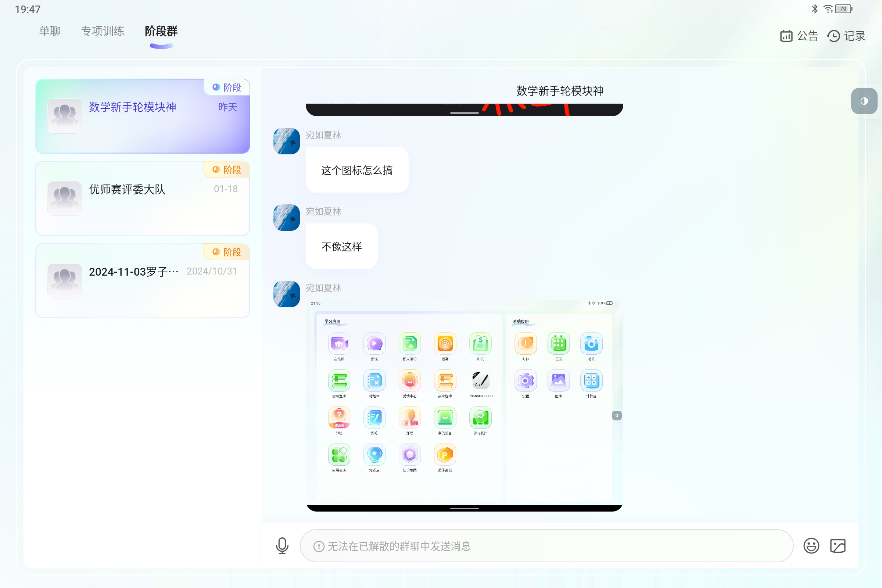Open the emoji picker beside the input
This screenshot has width=882, height=588.
pos(811,546)
